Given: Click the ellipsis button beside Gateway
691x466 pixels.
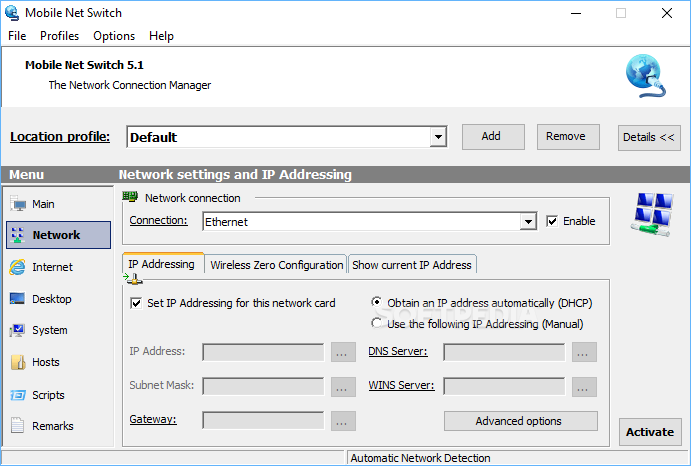Looking at the screenshot, I should click(x=343, y=421).
